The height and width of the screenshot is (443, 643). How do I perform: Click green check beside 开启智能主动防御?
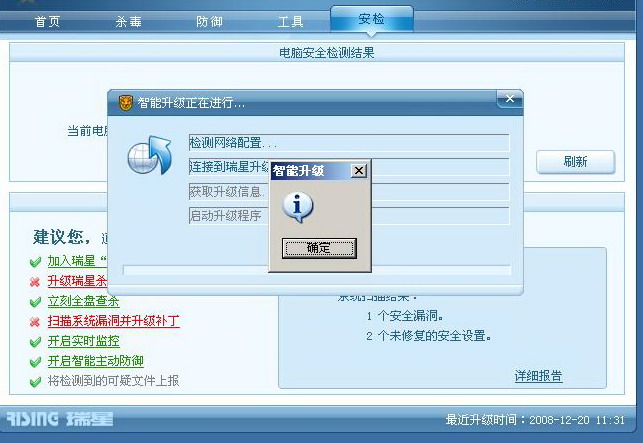(x=35, y=362)
